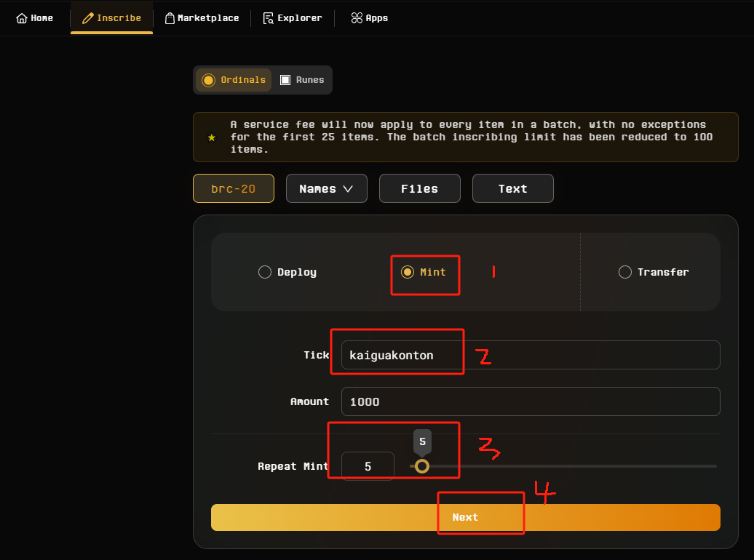Click the Repeat Mint number box

(x=368, y=466)
